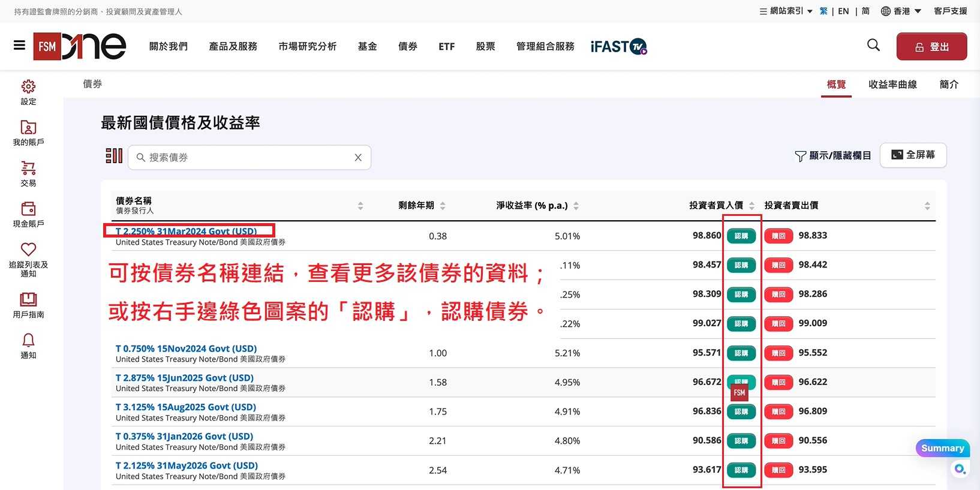Click 贖回 for T 2.250% 31Mar2024
This screenshot has width=980, height=490.
[x=778, y=236]
